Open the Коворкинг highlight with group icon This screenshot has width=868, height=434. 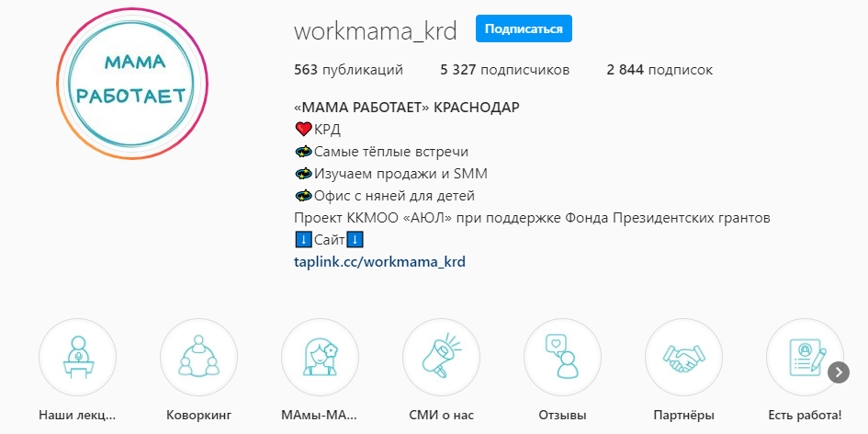pos(198,358)
